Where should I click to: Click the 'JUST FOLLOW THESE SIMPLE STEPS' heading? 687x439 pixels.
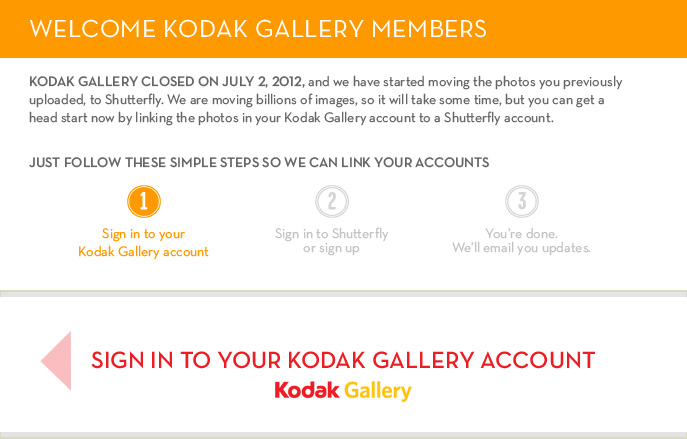[259, 163]
